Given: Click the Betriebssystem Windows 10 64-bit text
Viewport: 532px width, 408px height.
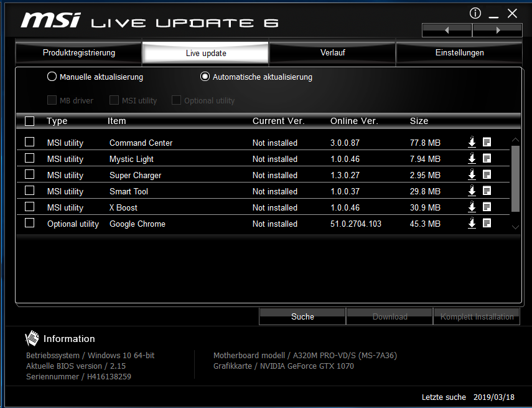Looking at the screenshot, I should pyautogui.click(x=90, y=355).
